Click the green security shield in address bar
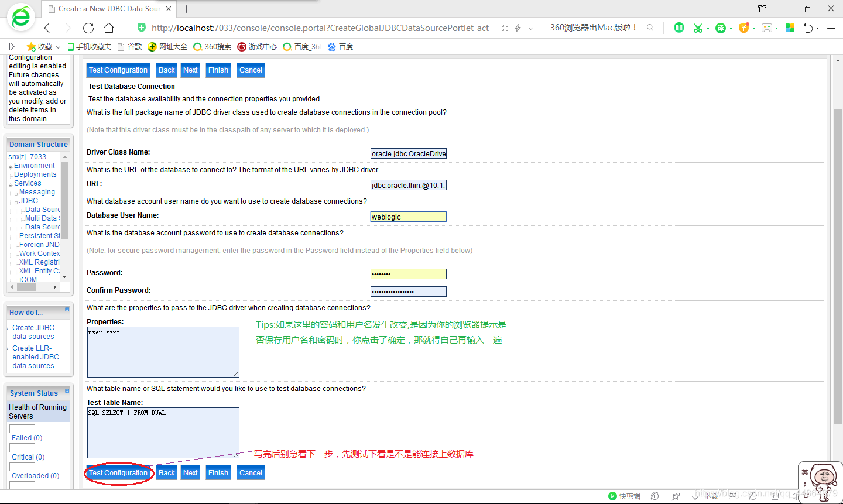 (x=142, y=28)
